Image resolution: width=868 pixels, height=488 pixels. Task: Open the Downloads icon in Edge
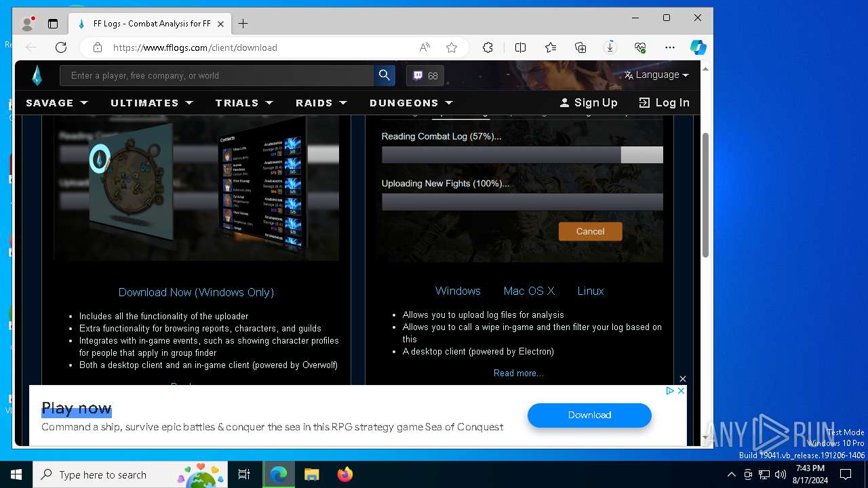tap(610, 47)
